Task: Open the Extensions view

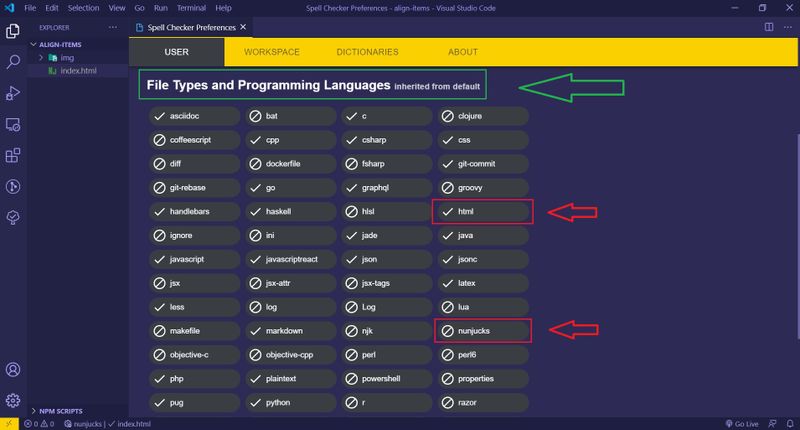Action: tap(14, 155)
